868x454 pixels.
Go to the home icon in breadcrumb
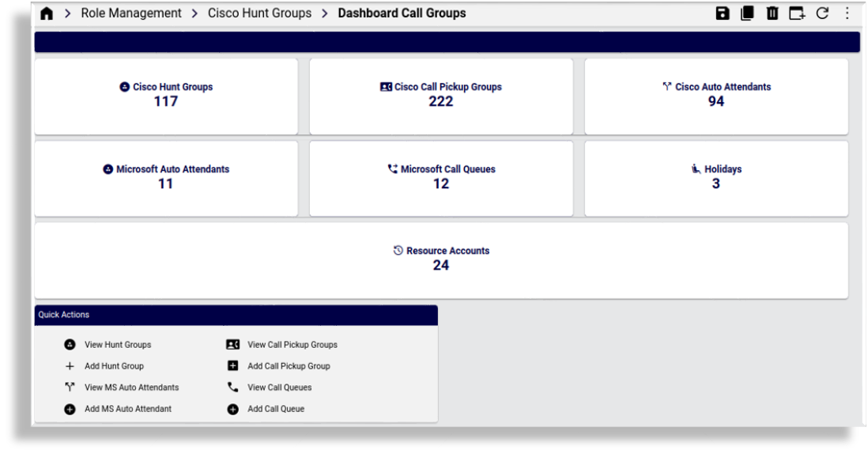(x=47, y=13)
